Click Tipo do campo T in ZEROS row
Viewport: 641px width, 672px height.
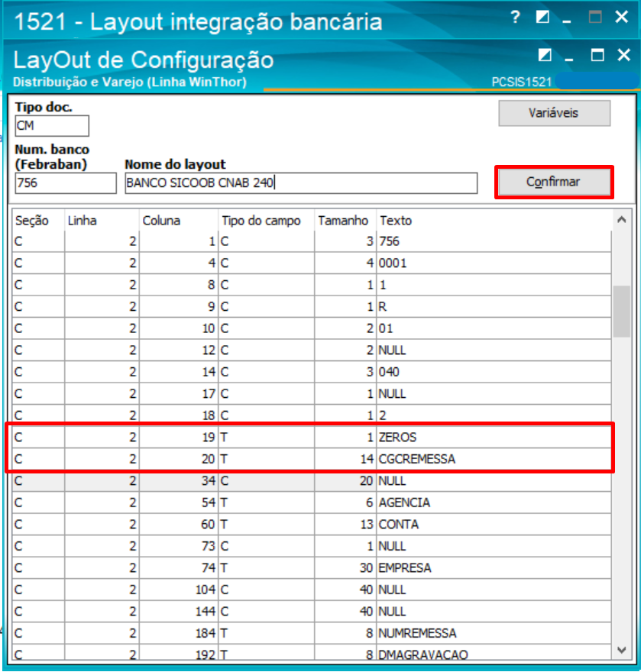[x=267, y=438]
